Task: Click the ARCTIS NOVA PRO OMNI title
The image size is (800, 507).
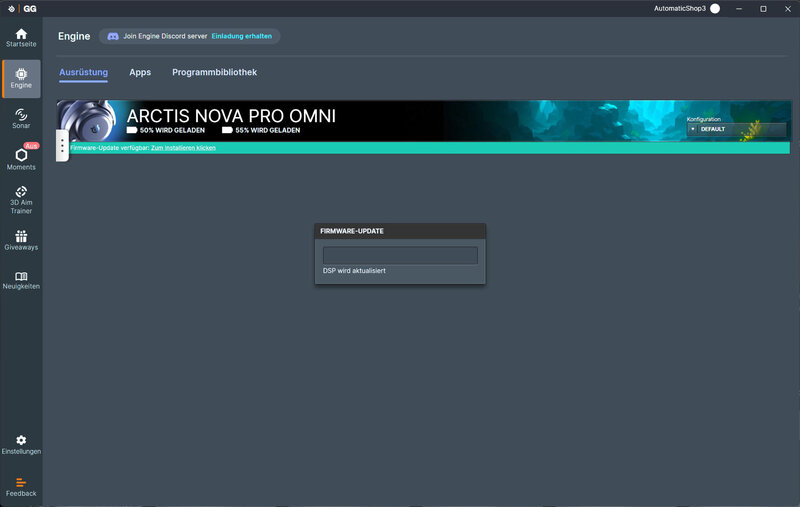Action: 231,116
